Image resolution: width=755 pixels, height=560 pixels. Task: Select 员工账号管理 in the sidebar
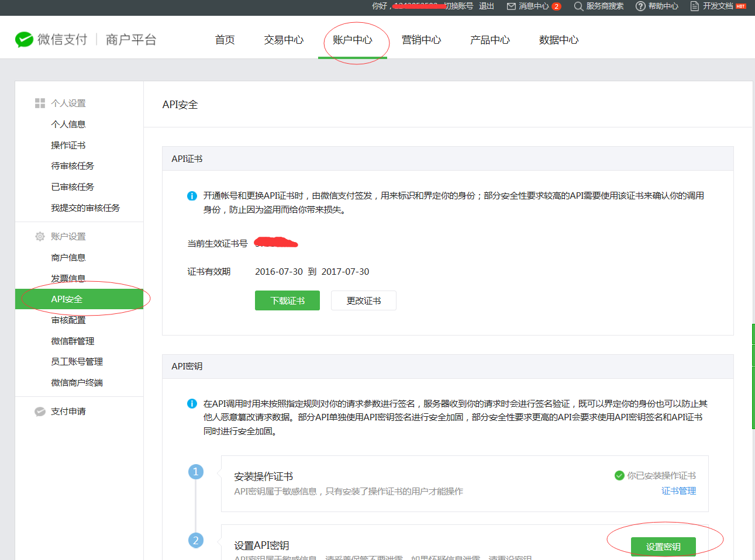[77, 362]
